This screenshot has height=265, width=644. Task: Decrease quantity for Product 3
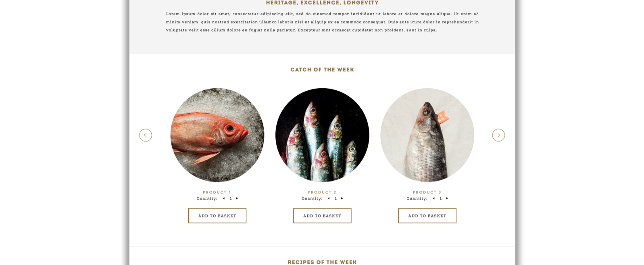coord(434,198)
